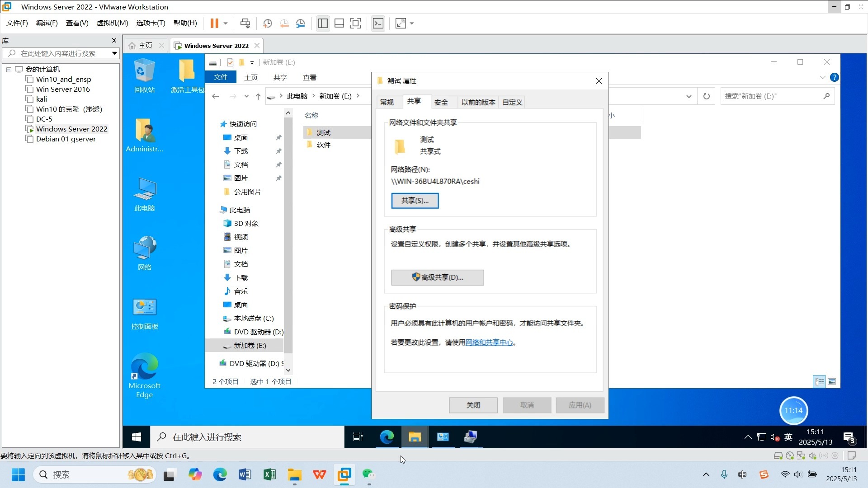This screenshot has height=488, width=868.
Task: Open the snapshot manager icon
Action: (301, 23)
